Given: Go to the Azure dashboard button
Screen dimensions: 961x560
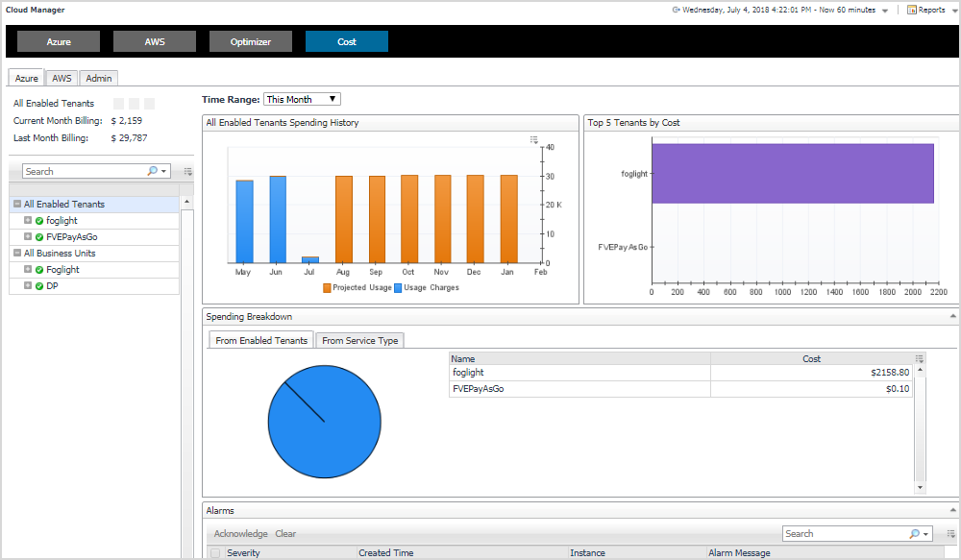Looking at the screenshot, I should coord(59,41).
